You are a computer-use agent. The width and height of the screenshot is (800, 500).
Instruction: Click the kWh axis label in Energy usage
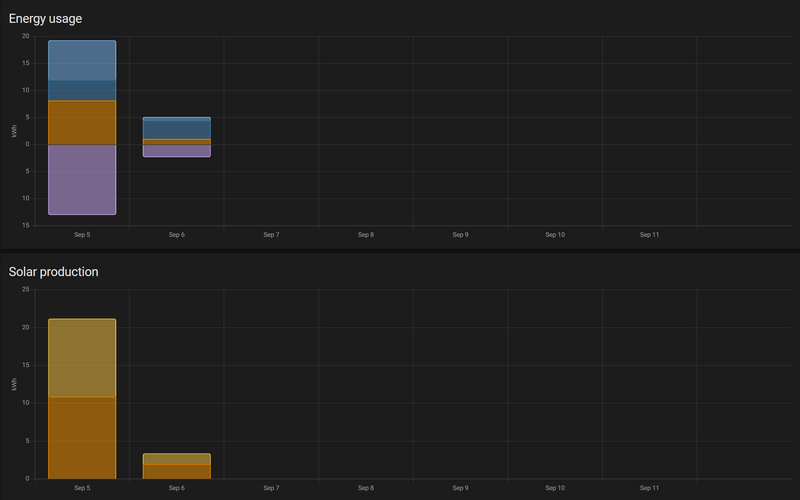click(14, 131)
